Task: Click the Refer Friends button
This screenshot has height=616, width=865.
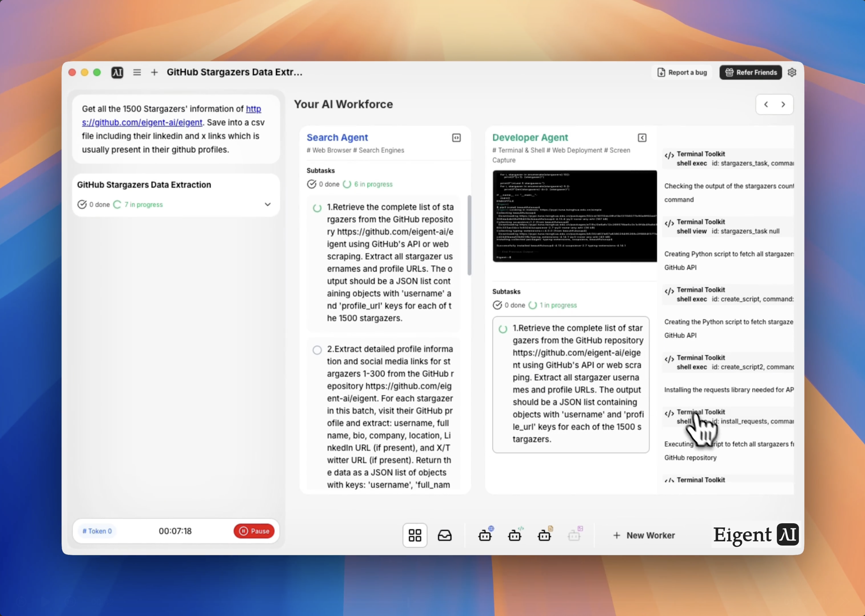Action: tap(751, 72)
